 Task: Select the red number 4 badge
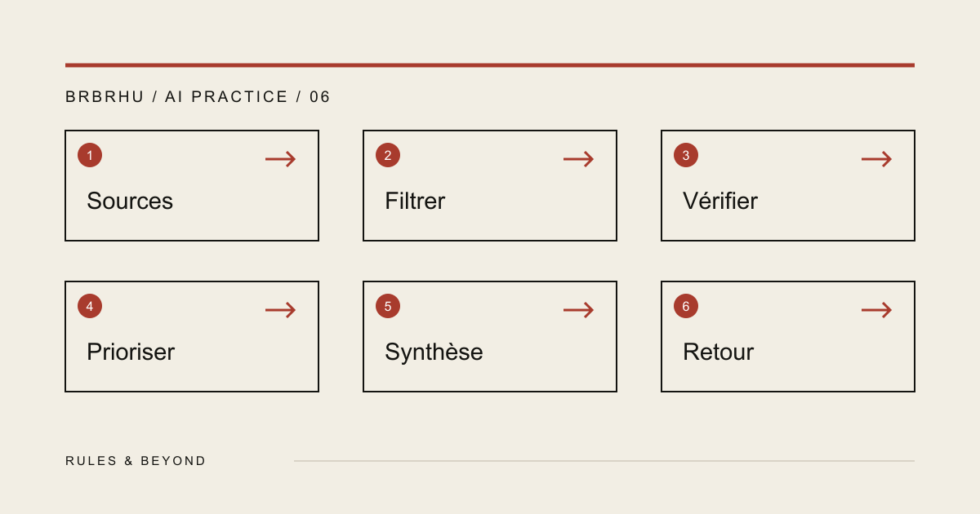[x=90, y=306]
